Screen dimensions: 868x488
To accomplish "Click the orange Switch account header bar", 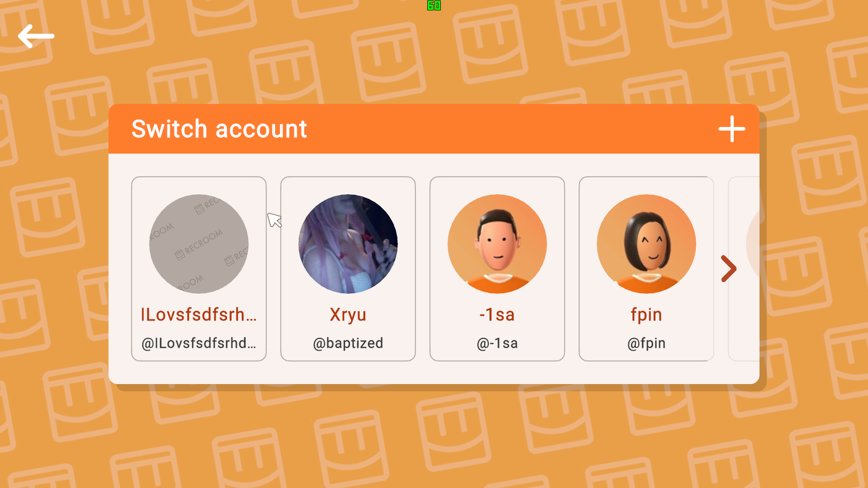I will [x=434, y=129].
